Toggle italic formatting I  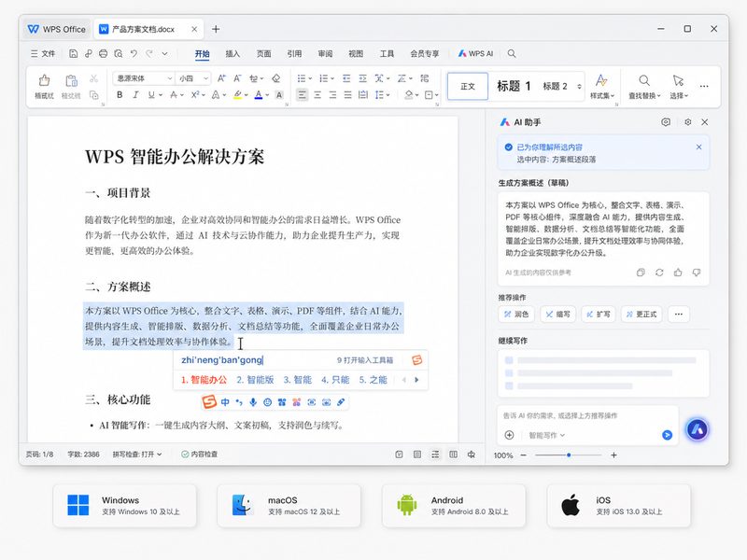135,95
